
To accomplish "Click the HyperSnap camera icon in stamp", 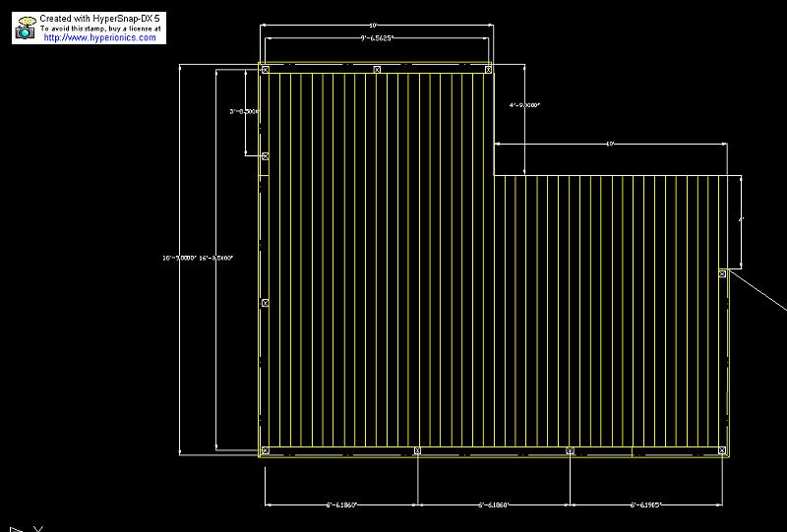I will point(25,29).
